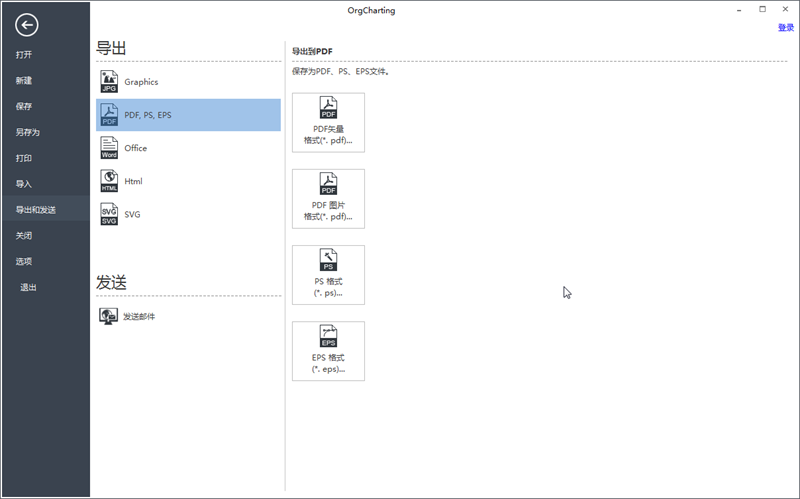The width and height of the screenshot is (800, 499).
Task: Open the 打印 sidebar entry
Action: click(24, 158)
